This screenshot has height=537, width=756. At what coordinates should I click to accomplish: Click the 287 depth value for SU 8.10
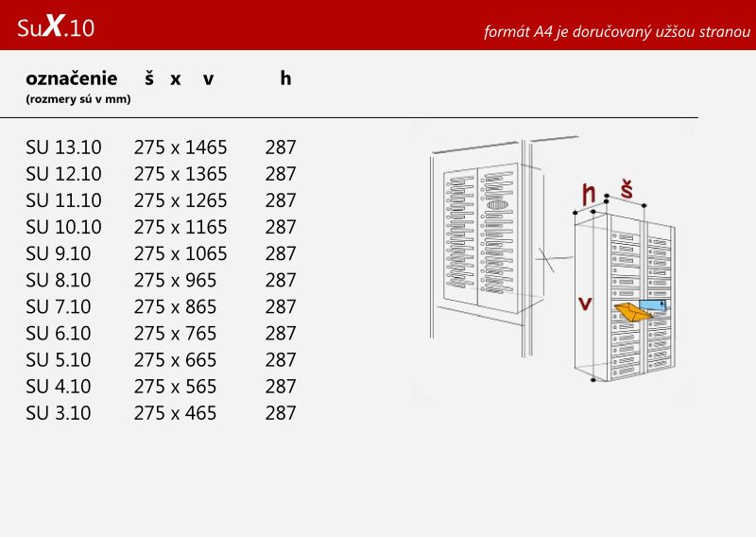(281, 280)
